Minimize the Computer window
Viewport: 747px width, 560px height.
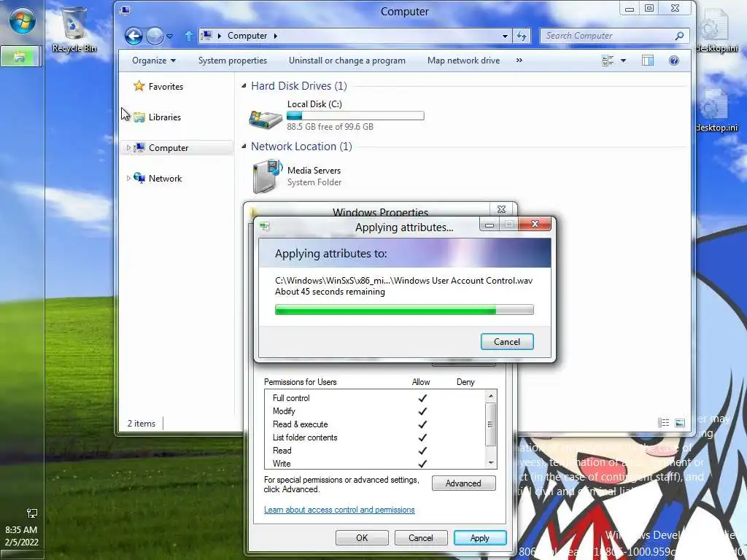(630, 9)
